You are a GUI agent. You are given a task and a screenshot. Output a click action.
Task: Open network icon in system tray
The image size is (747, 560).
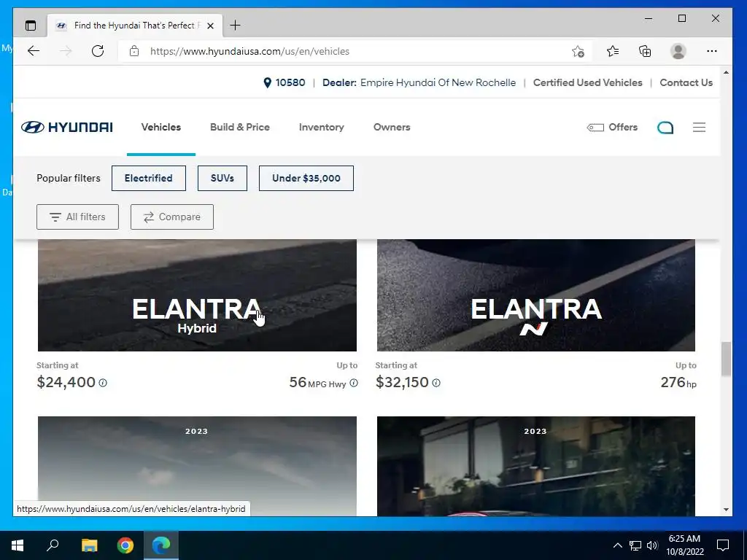tap(635, 545)
